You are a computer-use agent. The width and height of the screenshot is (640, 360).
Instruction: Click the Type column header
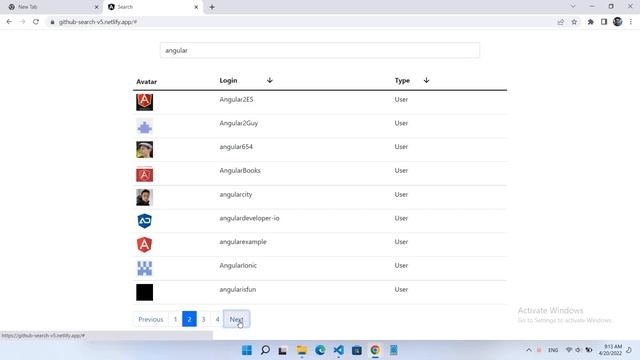click(x=402, y=81)
